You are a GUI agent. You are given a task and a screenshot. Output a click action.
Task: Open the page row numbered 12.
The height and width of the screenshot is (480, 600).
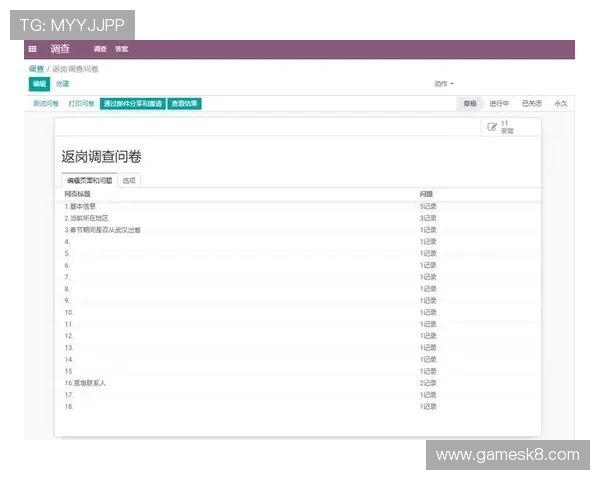298,336
